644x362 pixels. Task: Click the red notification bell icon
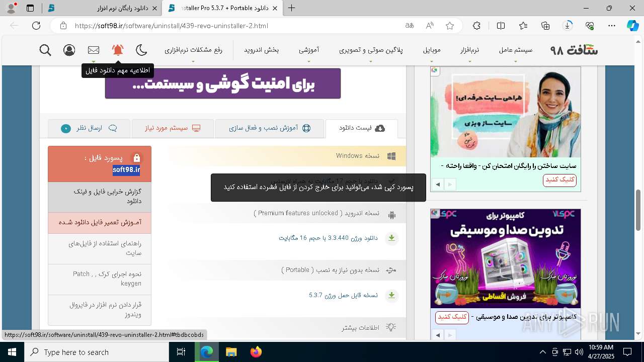pyautogui.click(x=118, y=50)
